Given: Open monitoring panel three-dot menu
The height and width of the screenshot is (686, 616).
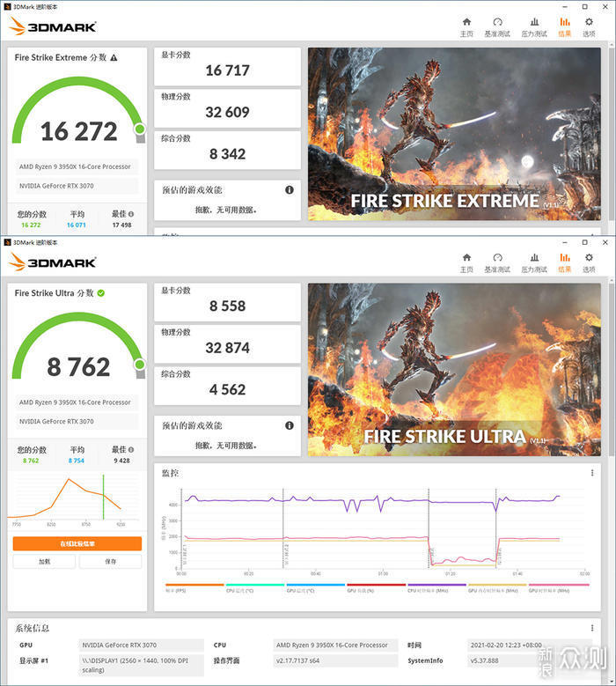Looking at the screenshot, I should tap(592, 473).
